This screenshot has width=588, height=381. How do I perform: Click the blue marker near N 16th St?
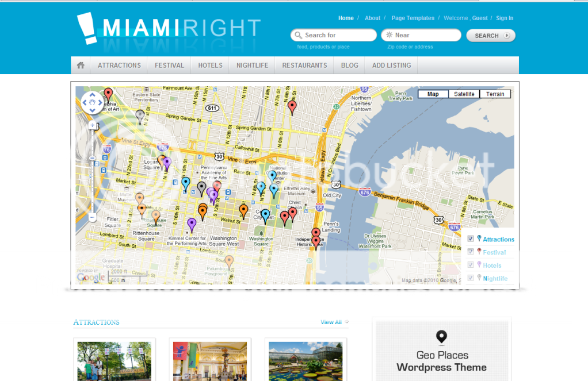(186, 184)
